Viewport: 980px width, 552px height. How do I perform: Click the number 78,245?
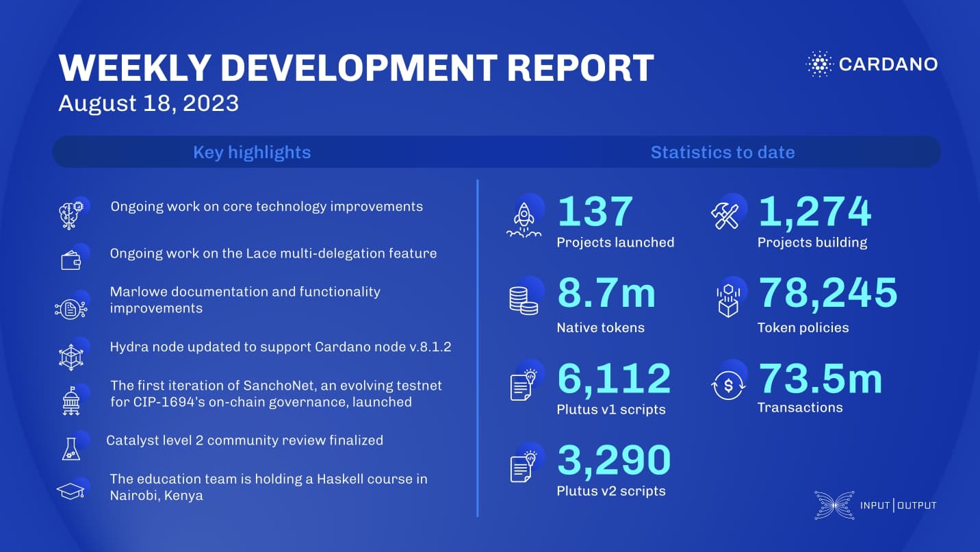828,293
